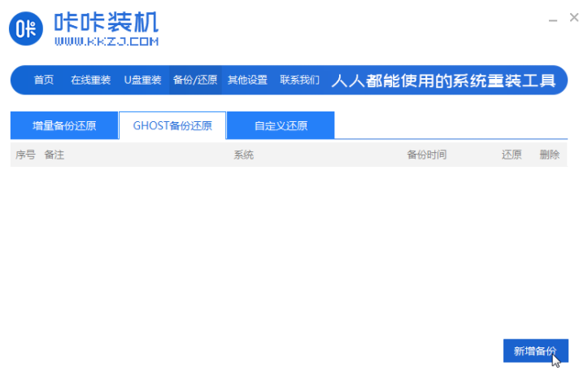Open 其他设置 in the nav bar
This screenshot has width=588, height=375.
247,80
